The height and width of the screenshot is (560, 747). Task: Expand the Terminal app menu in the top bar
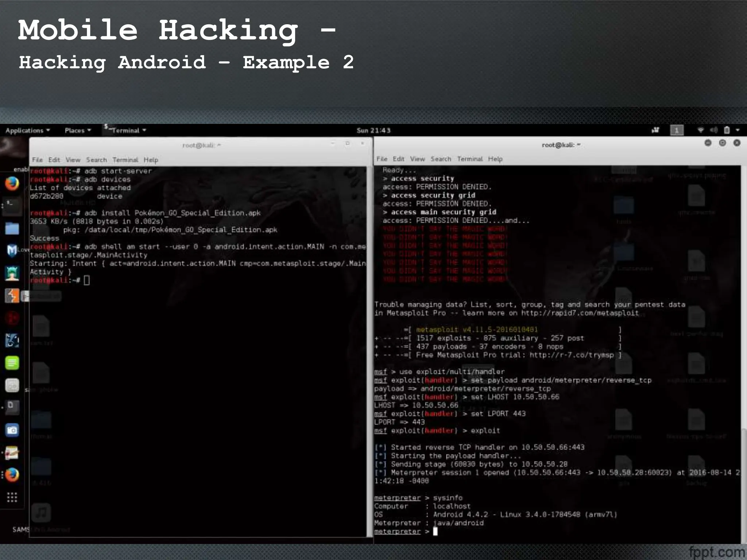[126, 131]
